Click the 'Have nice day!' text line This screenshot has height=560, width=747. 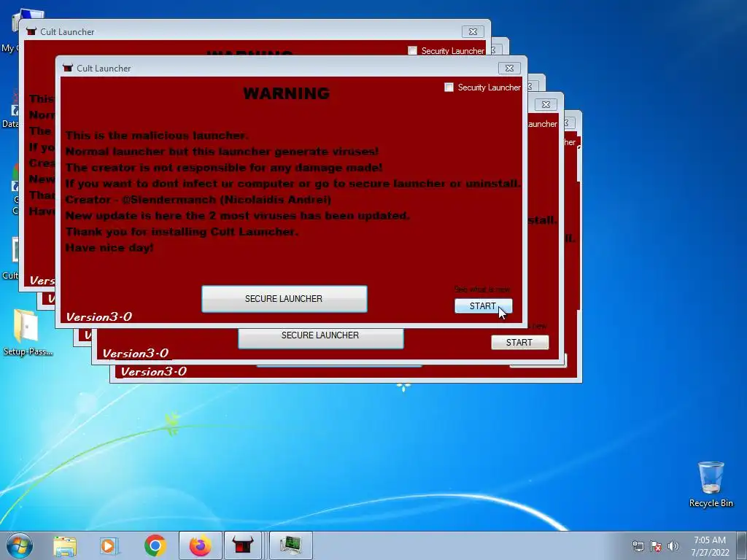109,248
